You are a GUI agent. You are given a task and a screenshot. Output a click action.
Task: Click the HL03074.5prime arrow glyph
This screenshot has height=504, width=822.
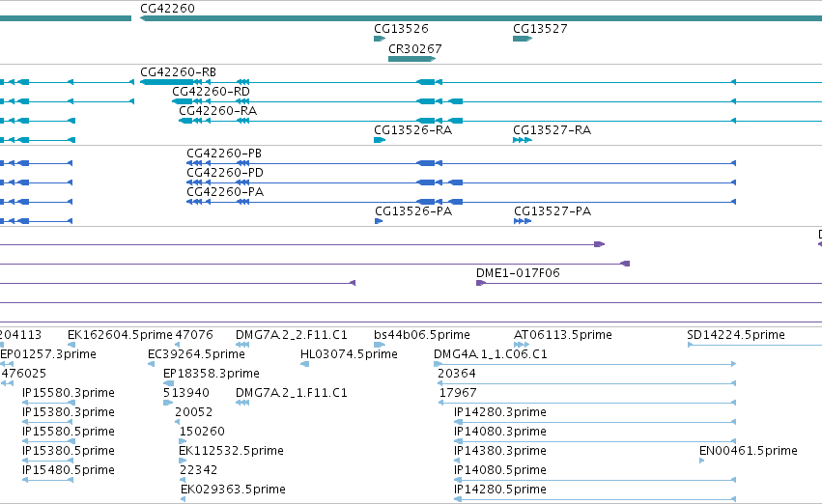pos(304,364)
